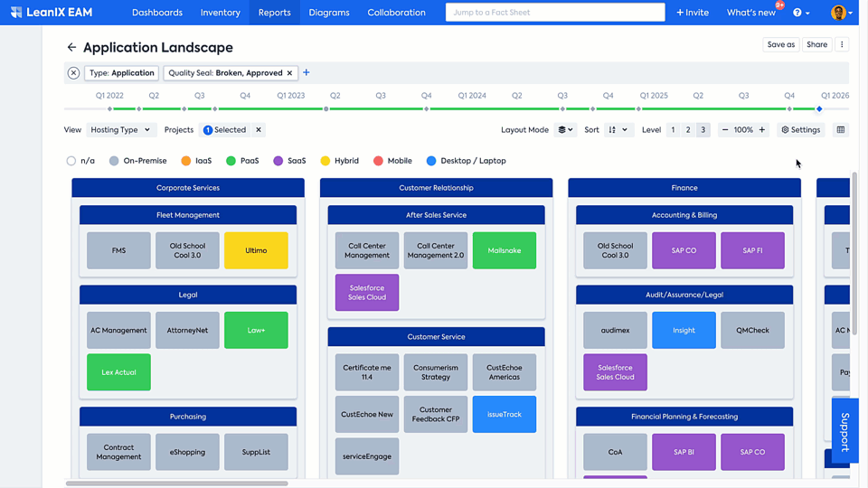Click the LeanIX EAM logo

click(x=52, y=12)
